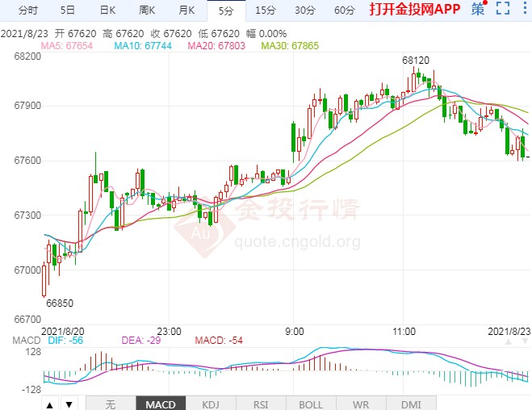
Task: Select the 日K chart tab
Action: point(107,10)
